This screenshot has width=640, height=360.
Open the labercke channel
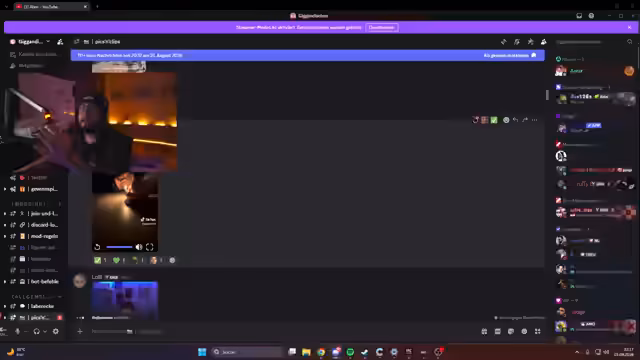coord(36,306)
